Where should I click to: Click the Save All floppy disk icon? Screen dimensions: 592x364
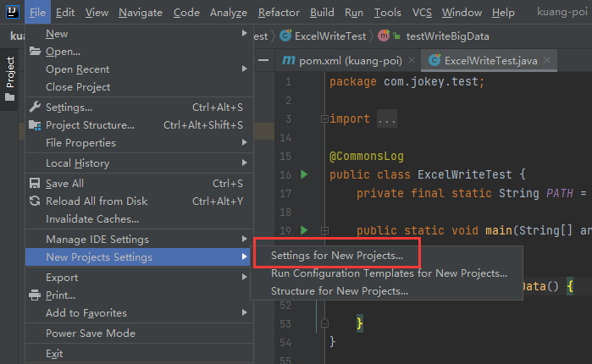coord(35,184)
